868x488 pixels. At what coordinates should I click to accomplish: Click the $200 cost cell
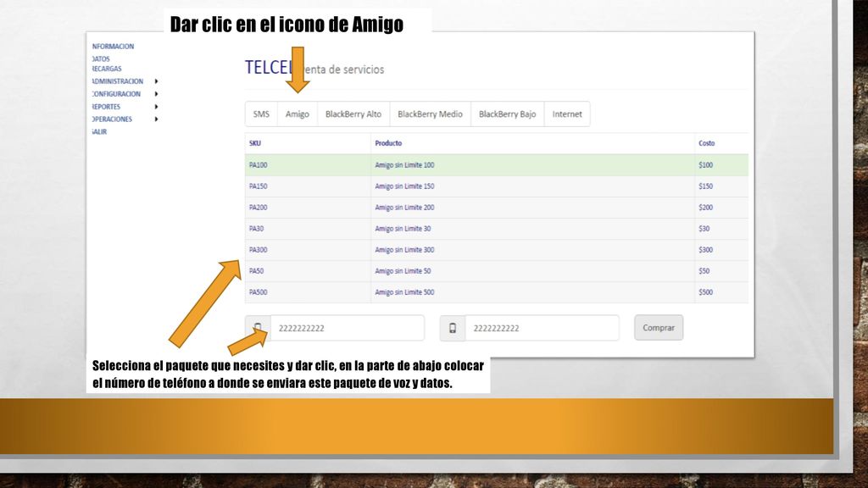coord(721,208)
